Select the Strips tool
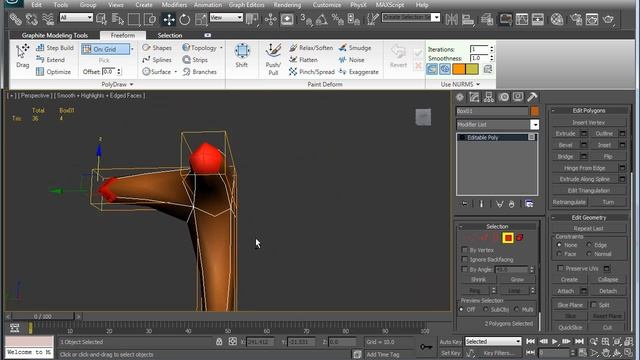640x360 pixels. point(195,60)
